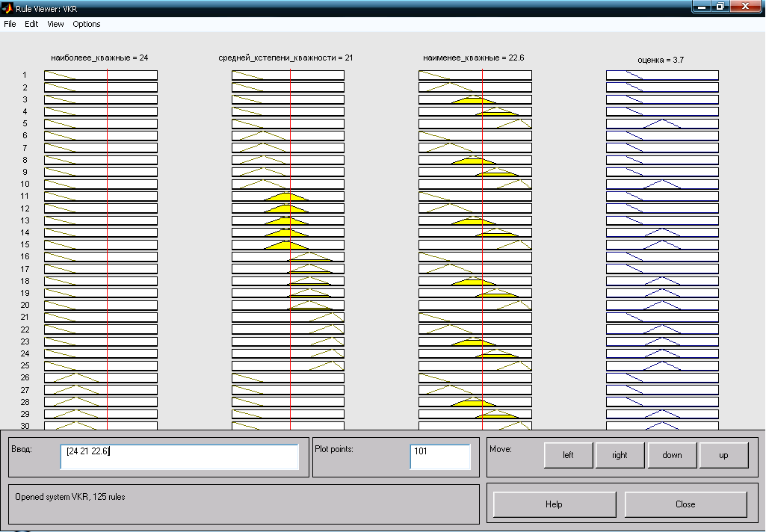769x532 pixels.
Task: Click rule 13 yellow plot in second column
Action: point(288,220)
